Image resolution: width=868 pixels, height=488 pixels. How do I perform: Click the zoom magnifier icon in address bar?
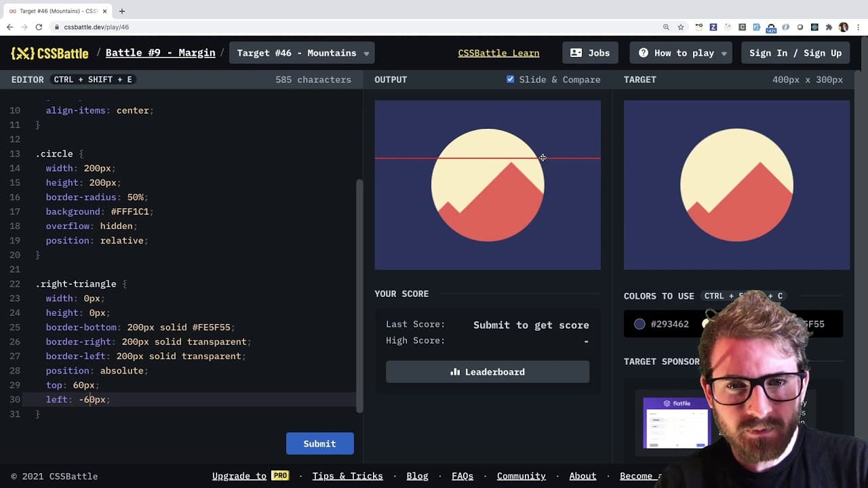(667, 27)
